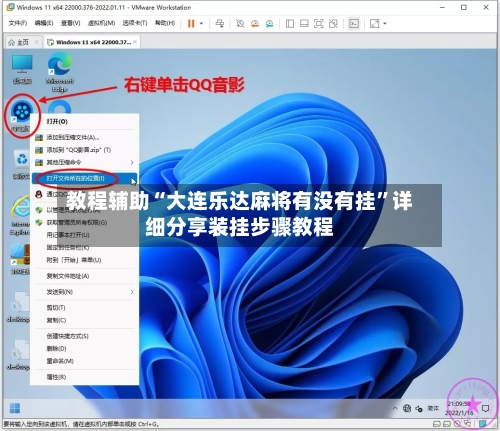Viewport: 500px width, 431px height.
Task: Take a snapshot of the virtual machine
Action: point(240,23)
